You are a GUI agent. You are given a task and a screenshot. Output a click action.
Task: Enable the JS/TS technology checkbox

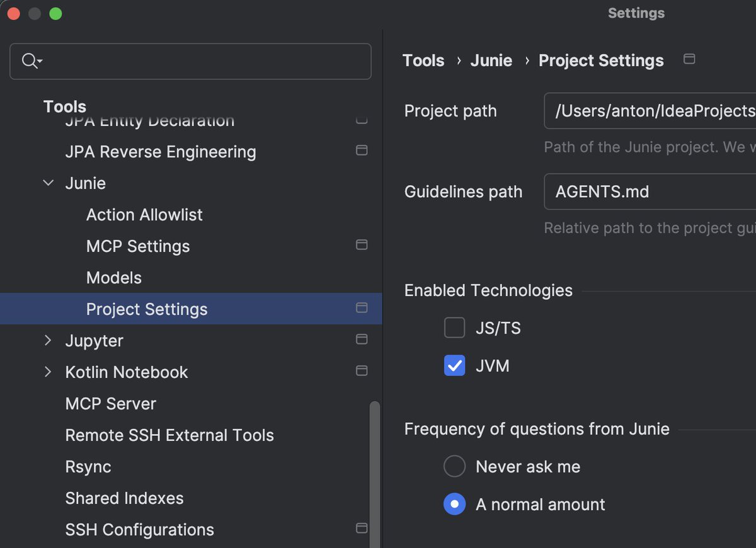point(454,328)
